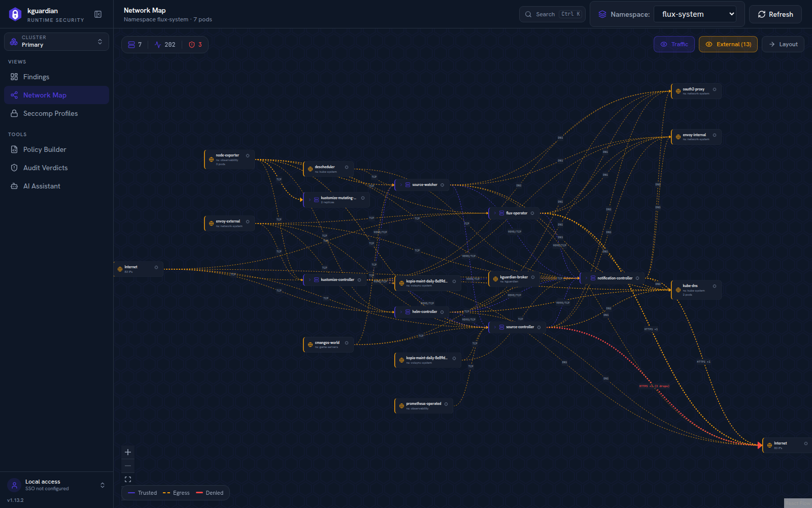The height and width of the screenshot is (508, 812).
Task: Click the helm-controller node's circle icon
Action: point(442,312)
